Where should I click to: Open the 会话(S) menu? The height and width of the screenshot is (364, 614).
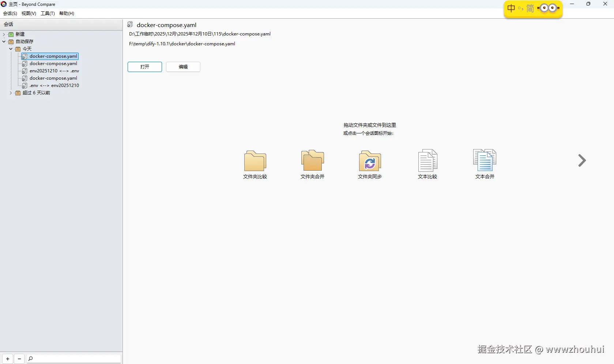click(x=10, y=14)
